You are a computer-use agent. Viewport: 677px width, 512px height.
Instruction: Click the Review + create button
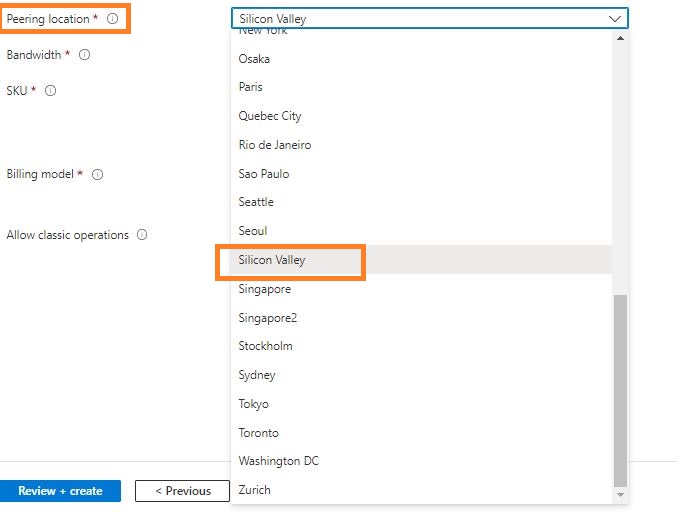tap(60, 491)
